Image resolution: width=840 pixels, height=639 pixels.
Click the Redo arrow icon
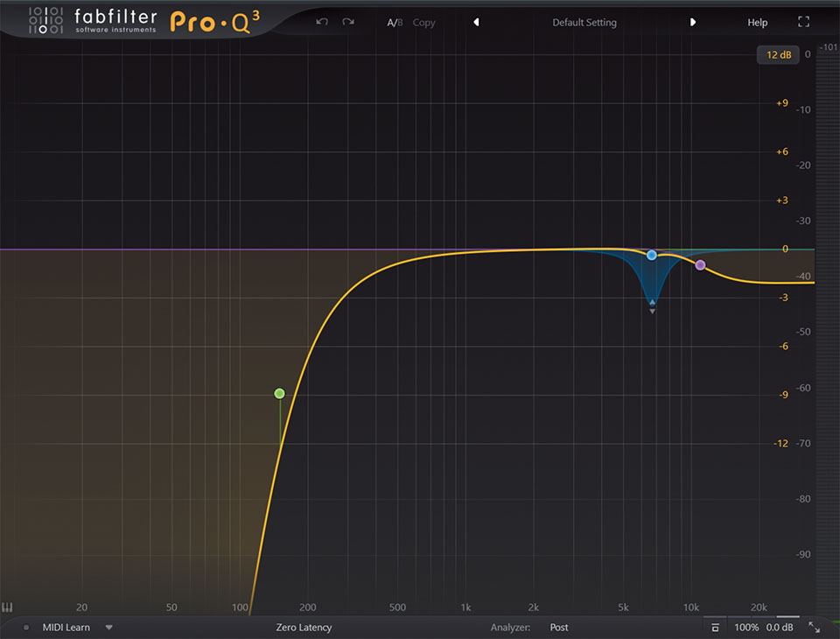point(348,22)
